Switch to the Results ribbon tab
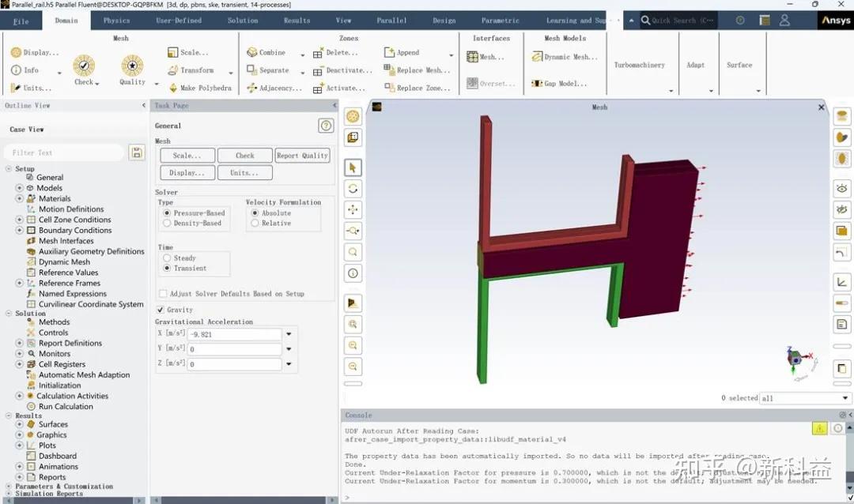 click(297, 21)
